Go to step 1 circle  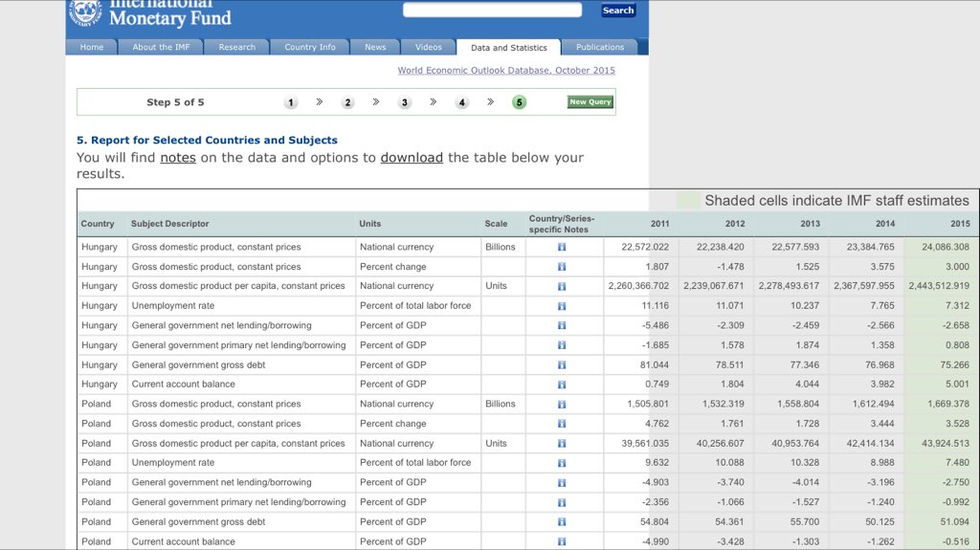(x=291, y=102)
